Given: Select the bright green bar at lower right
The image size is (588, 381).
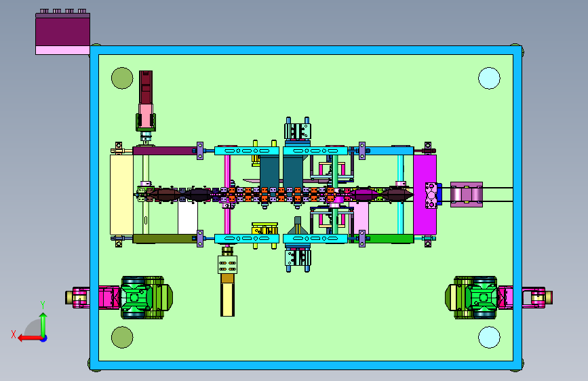Looking at the screenshot, I should click(x=389, y=239).
